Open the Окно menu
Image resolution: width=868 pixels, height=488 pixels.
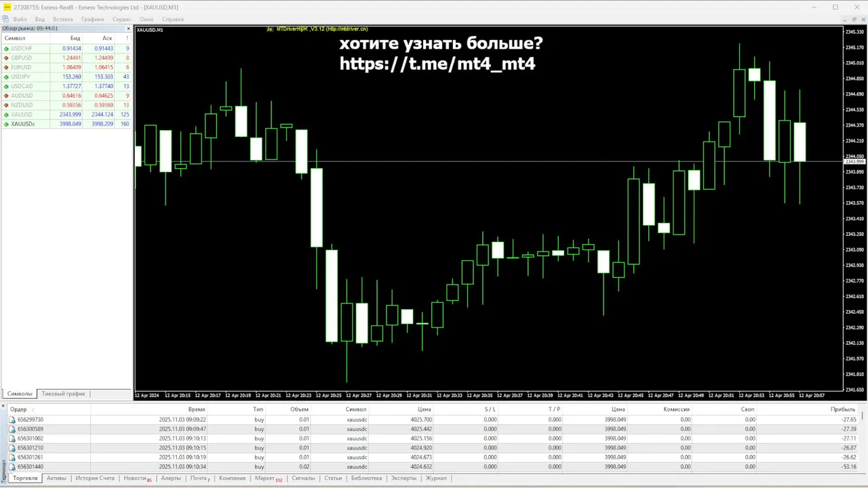pyautogui.click(x=146, y=20)
